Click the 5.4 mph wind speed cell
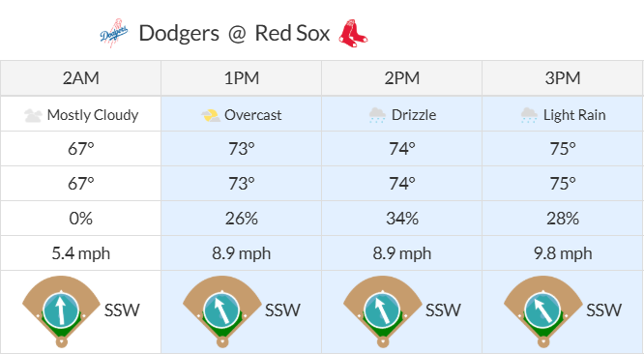The height and width of the screenshot is (354, 644). pos(80,253)
